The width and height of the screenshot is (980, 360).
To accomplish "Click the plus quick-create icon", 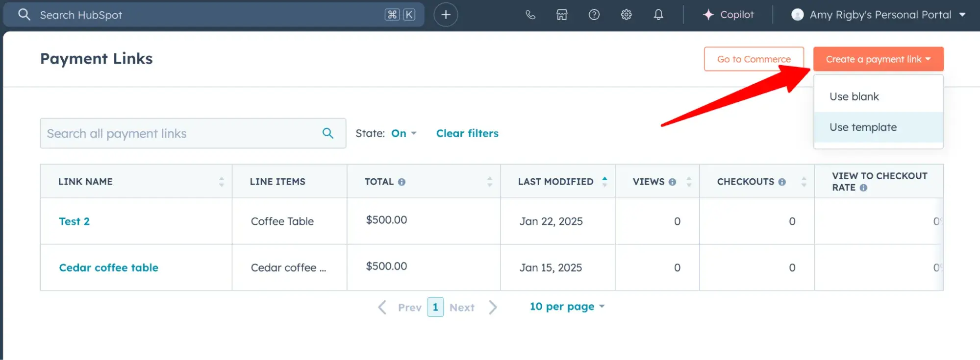I will coord(446,15).
